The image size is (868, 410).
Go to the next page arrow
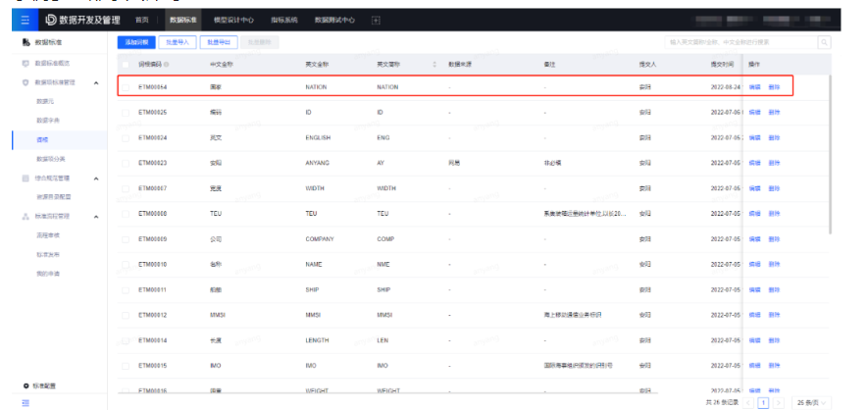click(x=779, y=403)
